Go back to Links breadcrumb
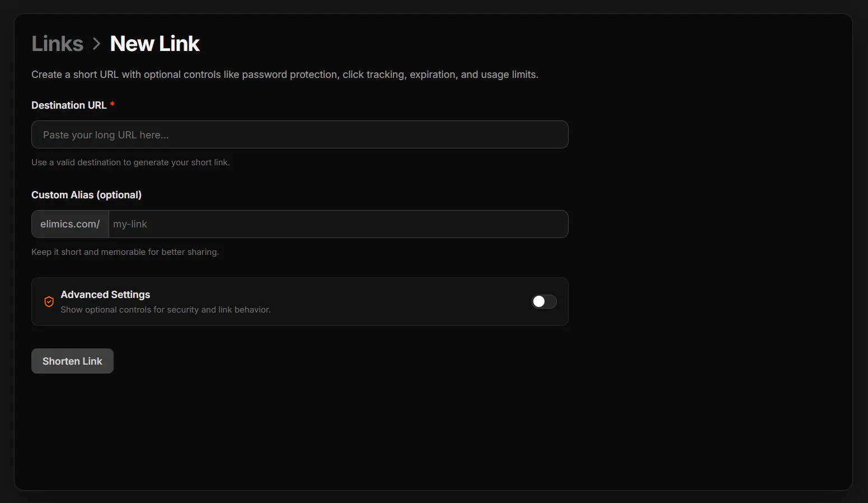Image resolution: width=868 pixels, height=503 pixels. (57, 44)
